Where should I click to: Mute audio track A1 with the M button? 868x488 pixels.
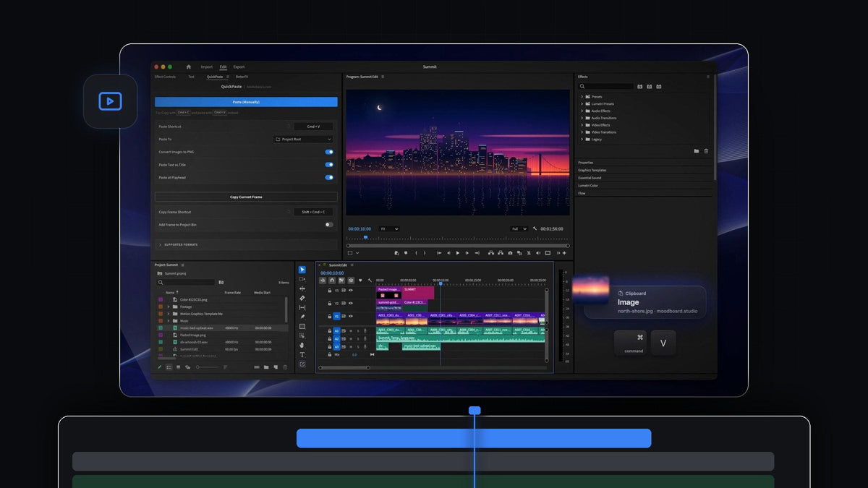pyautogui.click(x=351, y=331)
